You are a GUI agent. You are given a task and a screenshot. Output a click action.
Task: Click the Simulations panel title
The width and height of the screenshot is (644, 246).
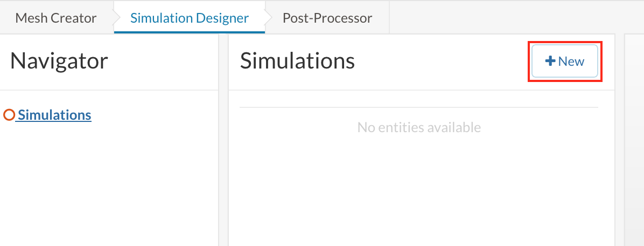297,61
